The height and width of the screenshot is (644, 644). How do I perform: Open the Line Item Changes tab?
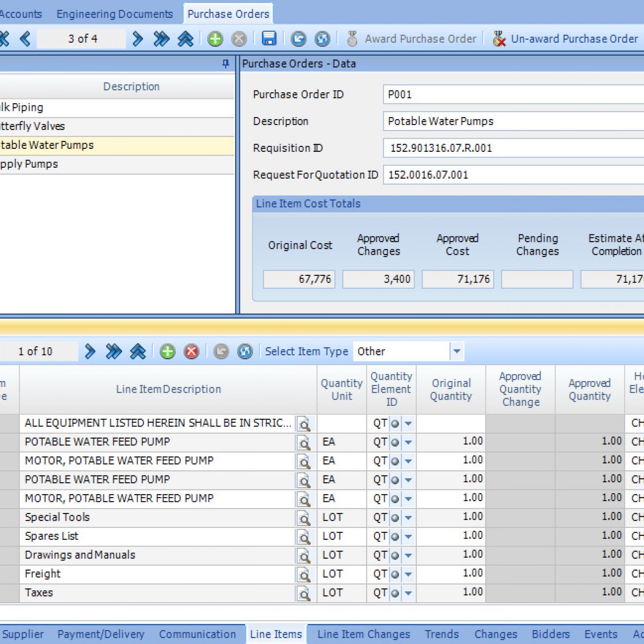pos(364,634)
